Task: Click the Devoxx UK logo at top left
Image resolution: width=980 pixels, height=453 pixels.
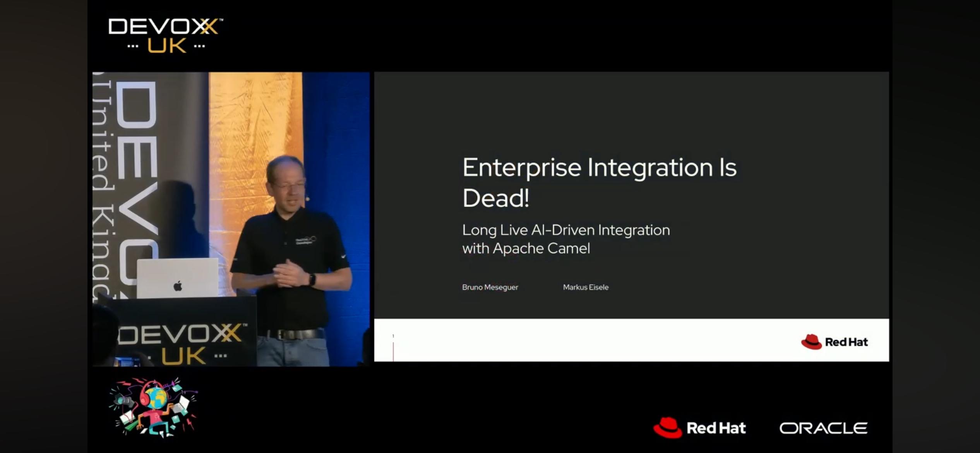Action: pos(166,35)
